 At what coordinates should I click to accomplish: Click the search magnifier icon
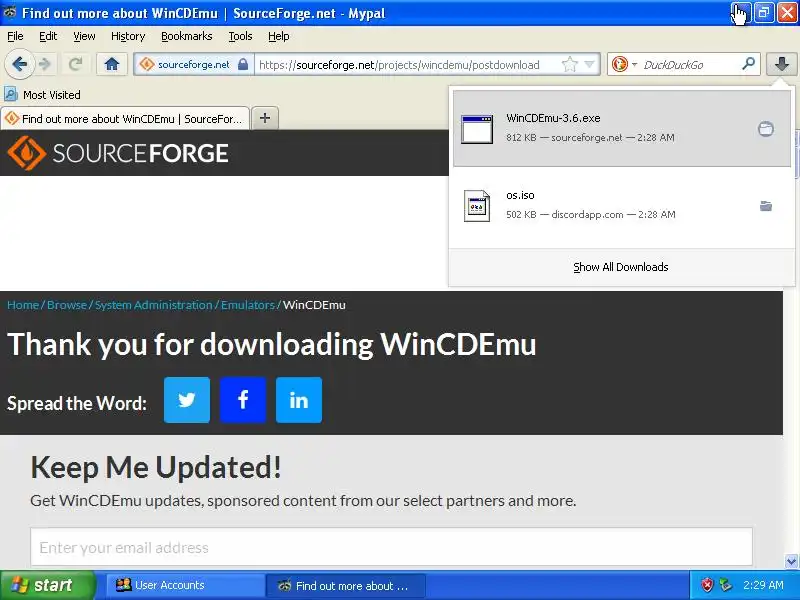coord(748,64)
